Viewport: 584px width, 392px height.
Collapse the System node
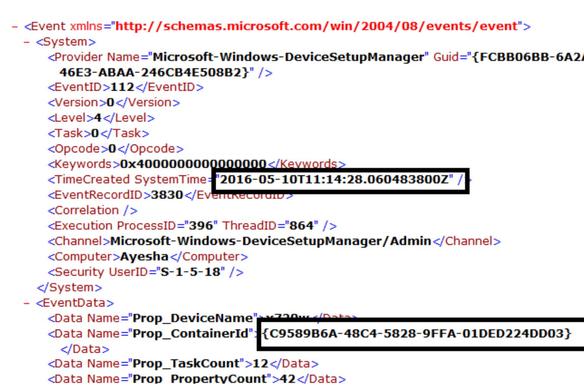27,42
